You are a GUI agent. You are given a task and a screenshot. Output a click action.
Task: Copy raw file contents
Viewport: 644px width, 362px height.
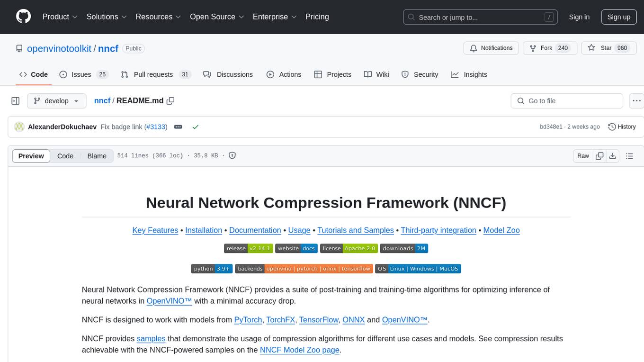point(599,156)
